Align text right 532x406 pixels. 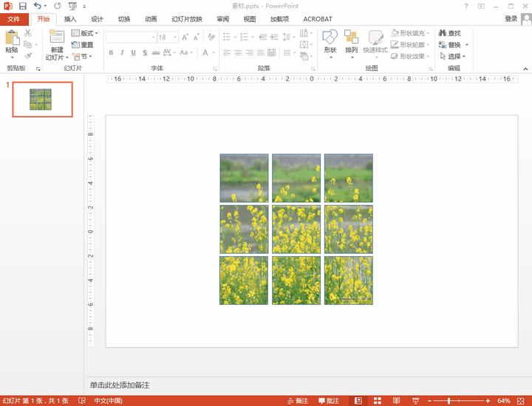[x=250, y=52]
